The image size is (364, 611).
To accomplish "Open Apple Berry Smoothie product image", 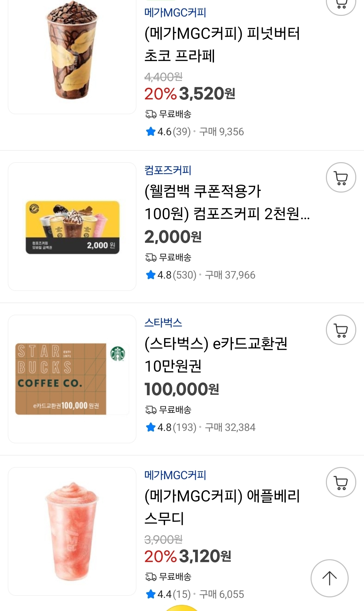I will tap(72, 531).
